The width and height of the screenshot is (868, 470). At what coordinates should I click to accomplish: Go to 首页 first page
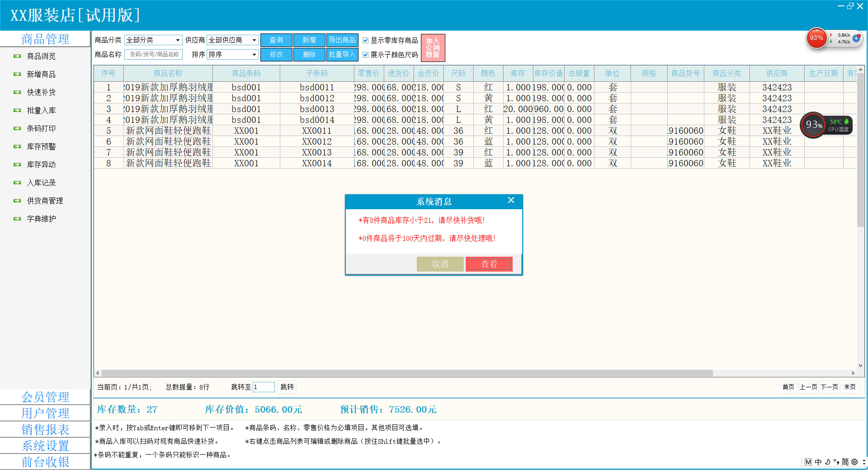pyautogui.click(x=788, y=387)
